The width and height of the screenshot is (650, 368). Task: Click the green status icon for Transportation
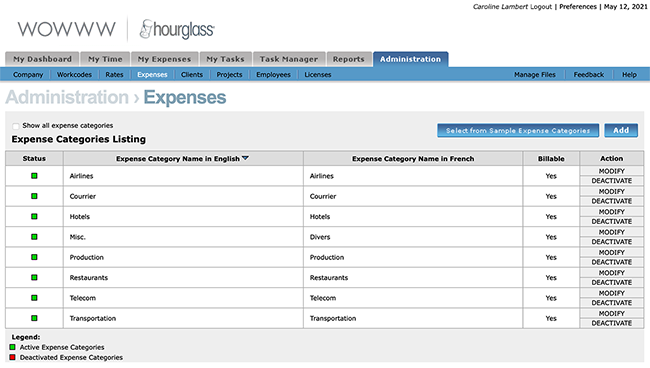point(34,318)
